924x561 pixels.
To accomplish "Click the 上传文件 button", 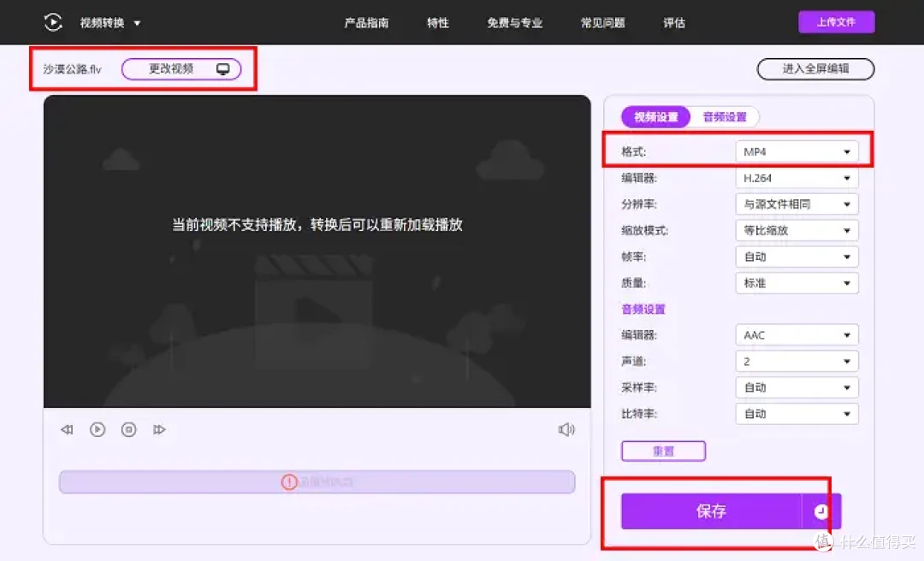I will point(836,22).
